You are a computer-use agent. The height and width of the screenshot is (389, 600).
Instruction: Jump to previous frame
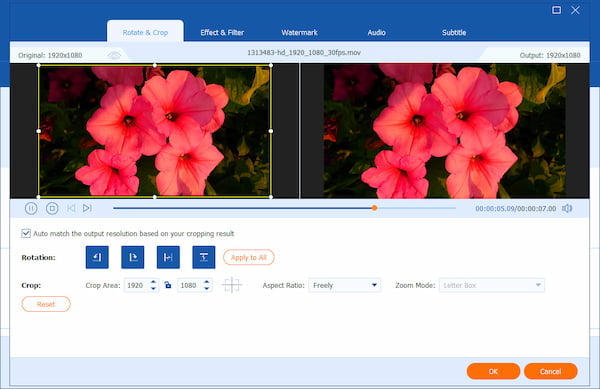(71, 208)
